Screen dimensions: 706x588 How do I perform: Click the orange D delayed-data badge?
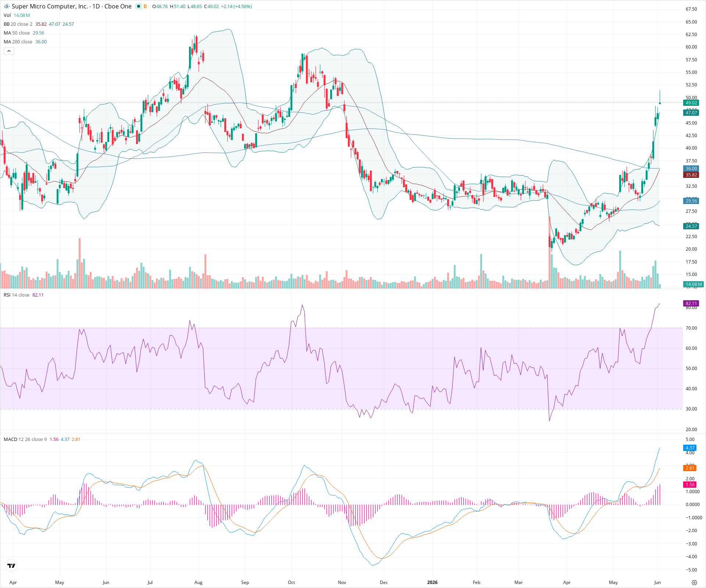[x=145, y=6]
